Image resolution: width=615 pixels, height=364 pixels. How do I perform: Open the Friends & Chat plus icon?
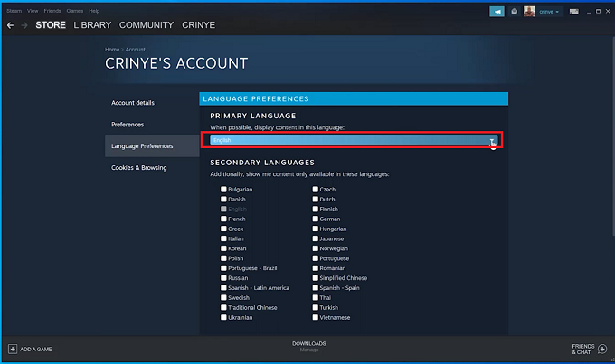click(x=603, y=349)
